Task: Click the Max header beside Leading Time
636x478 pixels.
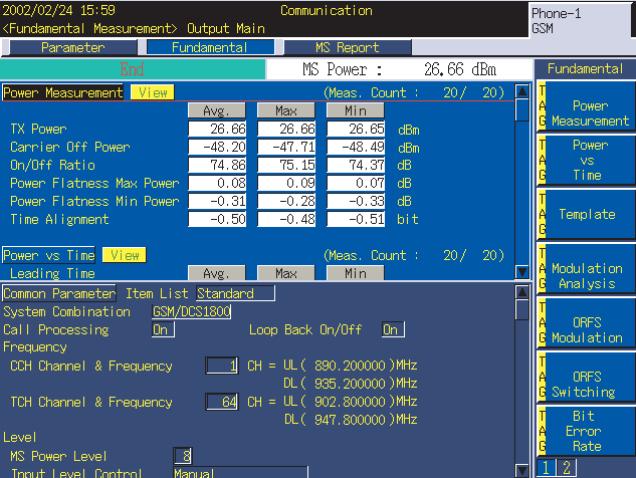Action: point(286,273)
